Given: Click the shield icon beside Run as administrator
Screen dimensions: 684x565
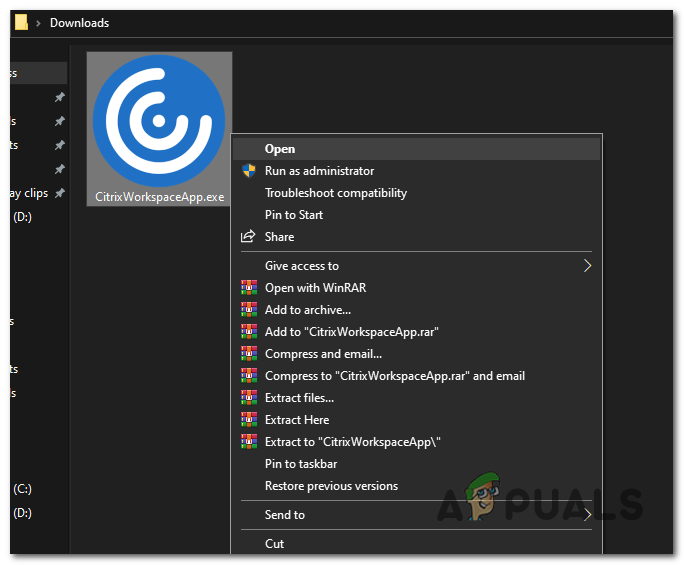Looking at the screenshot, I should click(249, 171).
